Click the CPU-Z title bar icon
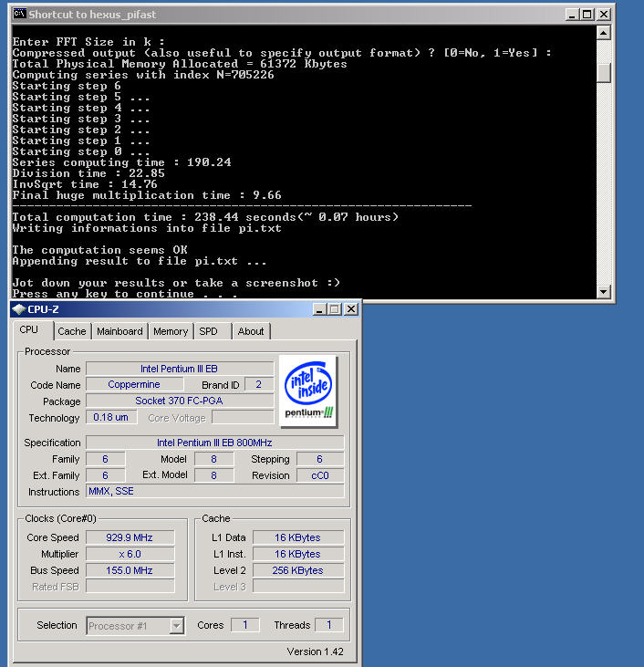The width and height of the screenshot is (644, 667). pyautogui.click(x=19, y=309)
